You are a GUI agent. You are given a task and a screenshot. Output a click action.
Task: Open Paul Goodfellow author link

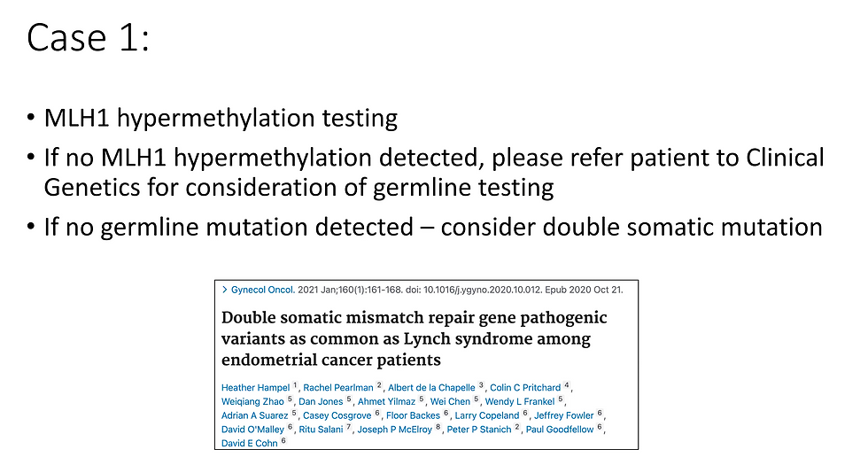click(x=562, y=429)
